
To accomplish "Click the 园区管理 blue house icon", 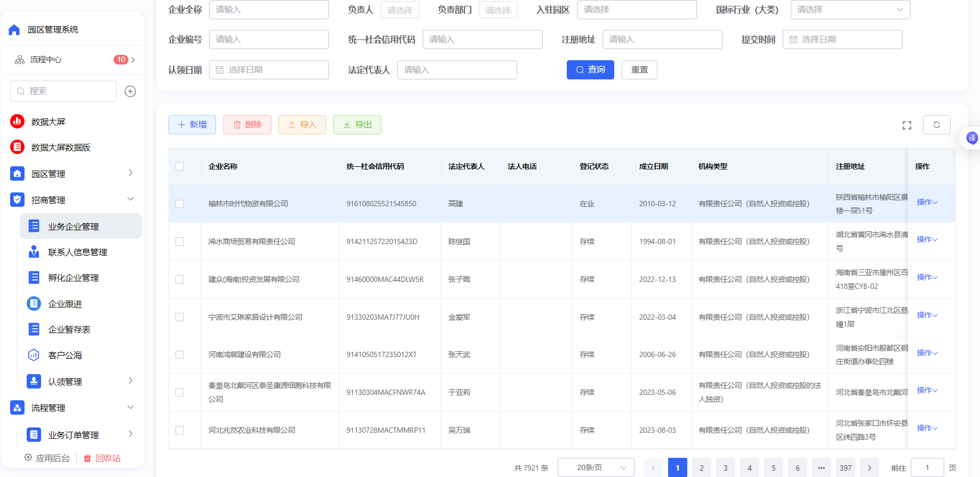I will click(18, 173).
